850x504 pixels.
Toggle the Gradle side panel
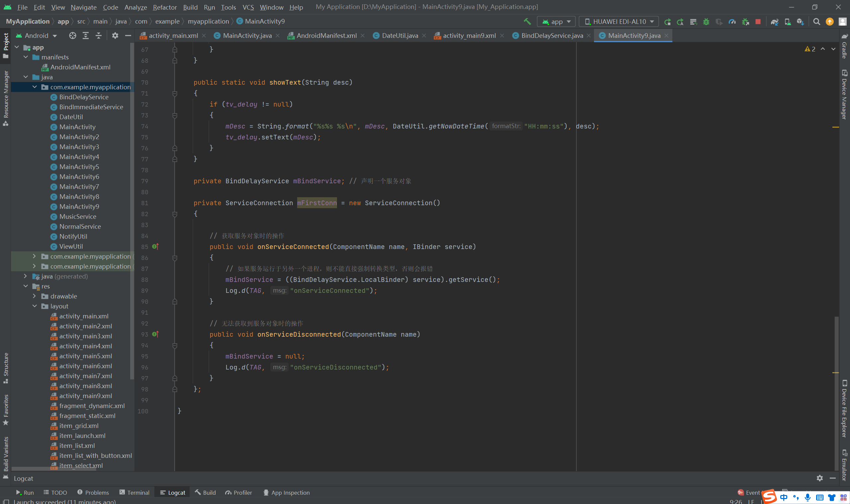tap(844, 46)
